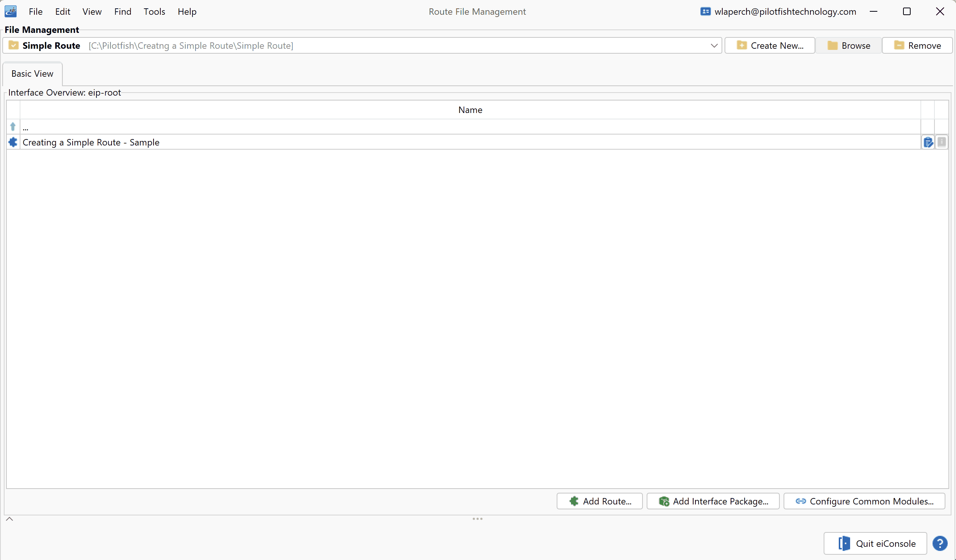Expand the Simple Route working directory dropdown

tap(714, 45)
